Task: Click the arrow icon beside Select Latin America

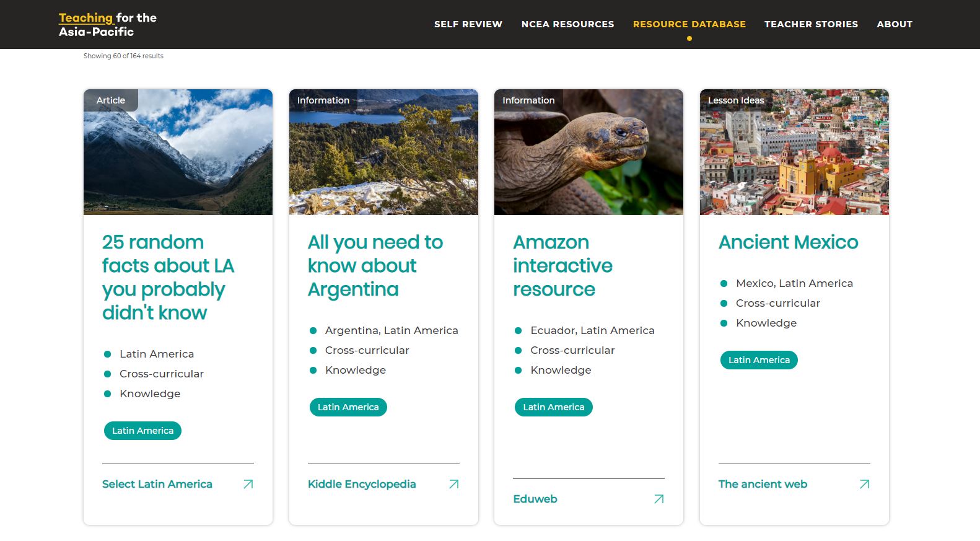Action: [x=248, y=484]
